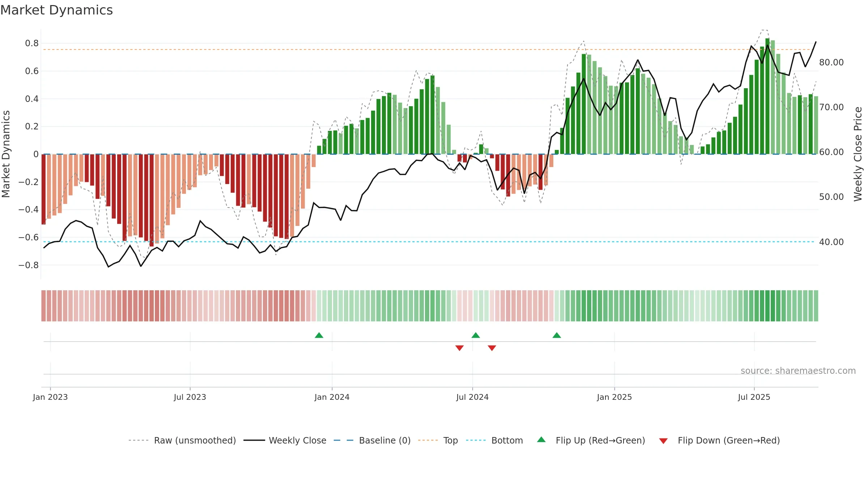Click the −0.6 left axis tick label
Viewport: 868px width, 488px height.
point(29,237)
